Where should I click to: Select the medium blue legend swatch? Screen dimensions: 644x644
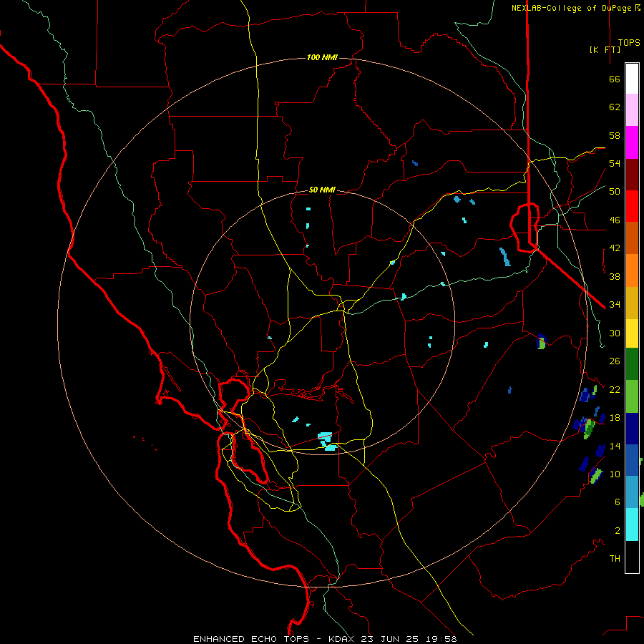pos(632,460)
